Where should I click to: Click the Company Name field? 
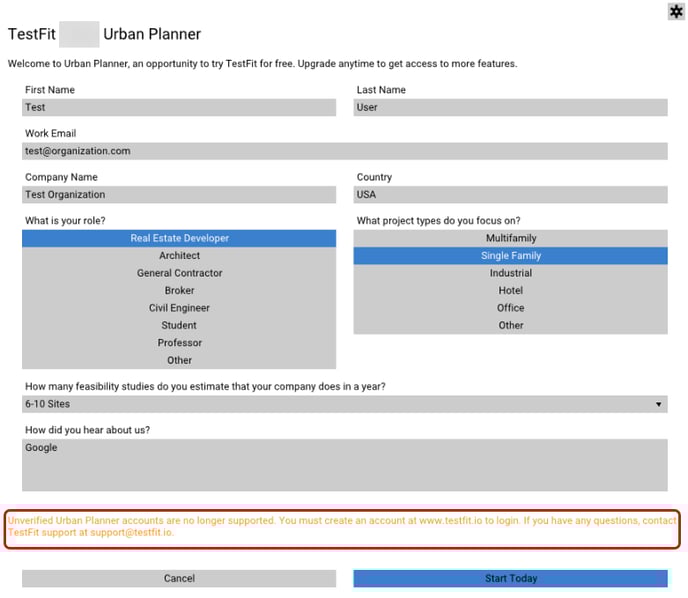click(179, 195)
